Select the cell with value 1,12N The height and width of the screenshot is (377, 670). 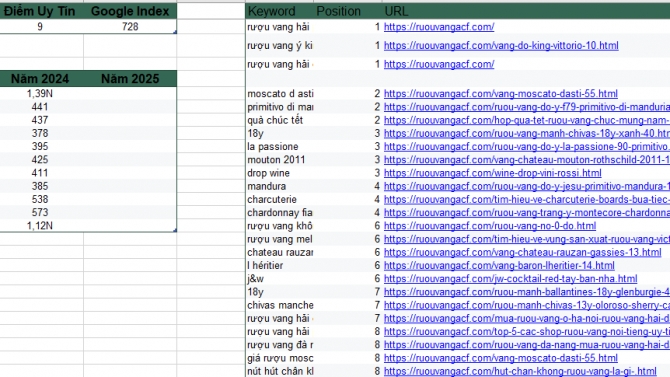(x=40, y=226)
